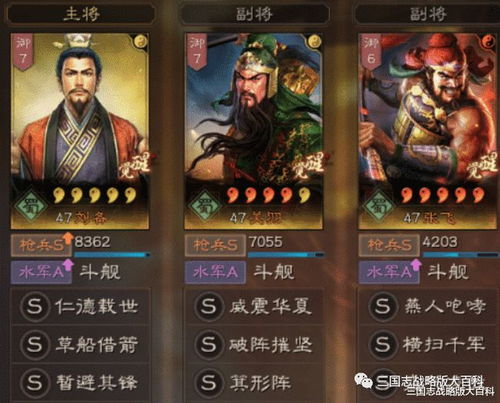Open Zhang Fei's general portrait card
Screen dimensions: 500x403
click(x=428, y=131)
